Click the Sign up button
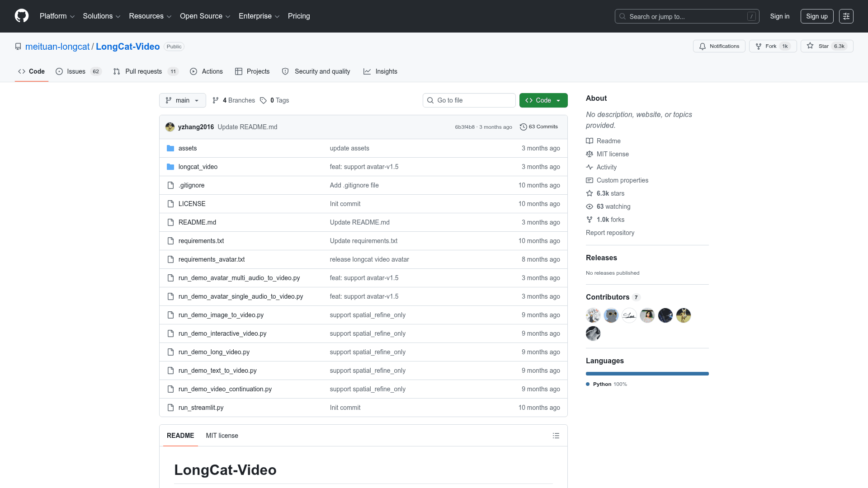The image size is (868, 488). tap(817, 16)
